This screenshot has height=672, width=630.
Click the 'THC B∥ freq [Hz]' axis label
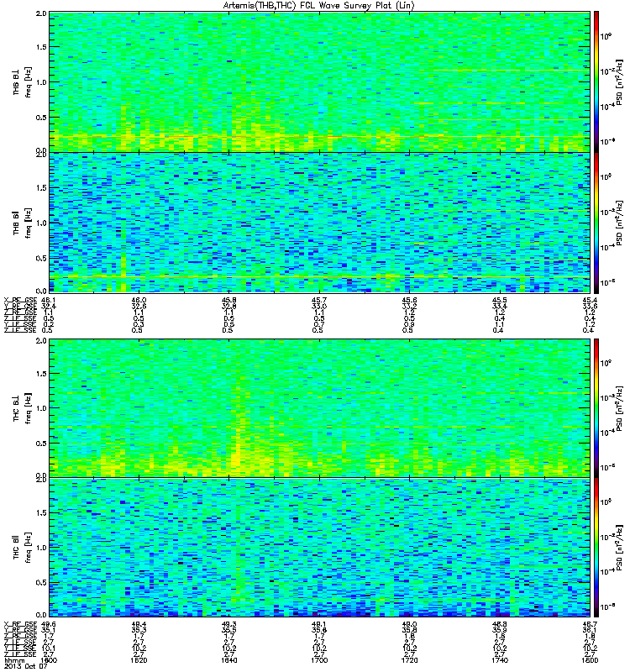22,548
